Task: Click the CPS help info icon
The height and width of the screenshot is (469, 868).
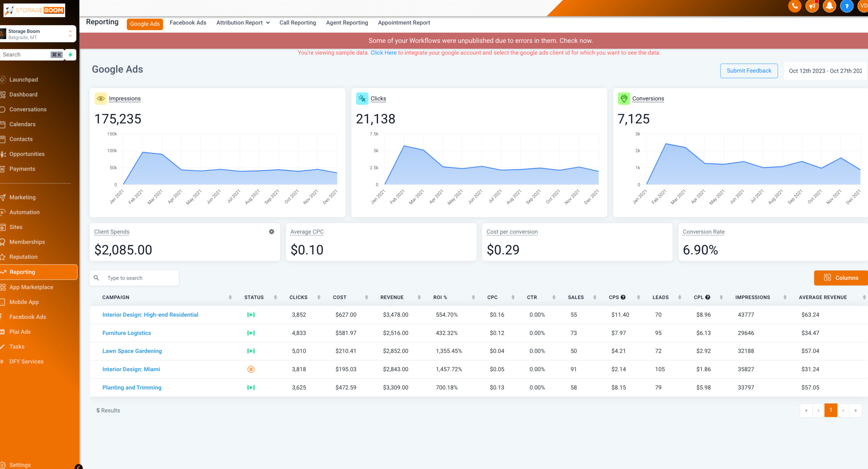Action: coord(623,297)
